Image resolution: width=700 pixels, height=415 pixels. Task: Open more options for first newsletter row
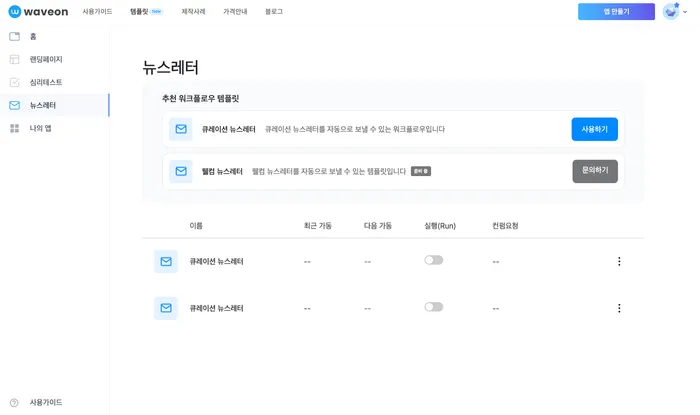click(x=619, y=262)
